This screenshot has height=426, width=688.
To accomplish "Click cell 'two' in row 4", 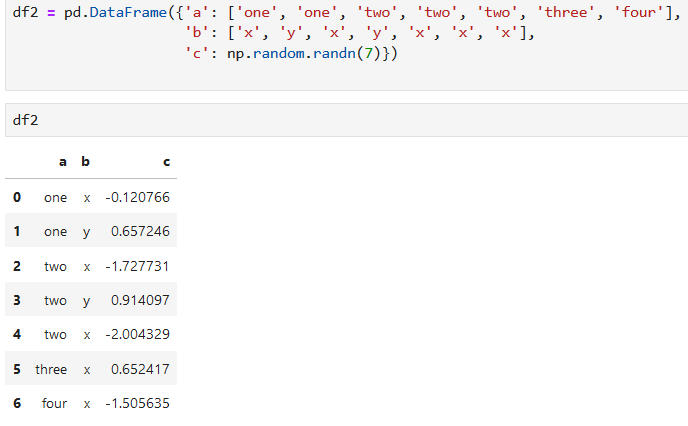I will [x=55, y=334].
